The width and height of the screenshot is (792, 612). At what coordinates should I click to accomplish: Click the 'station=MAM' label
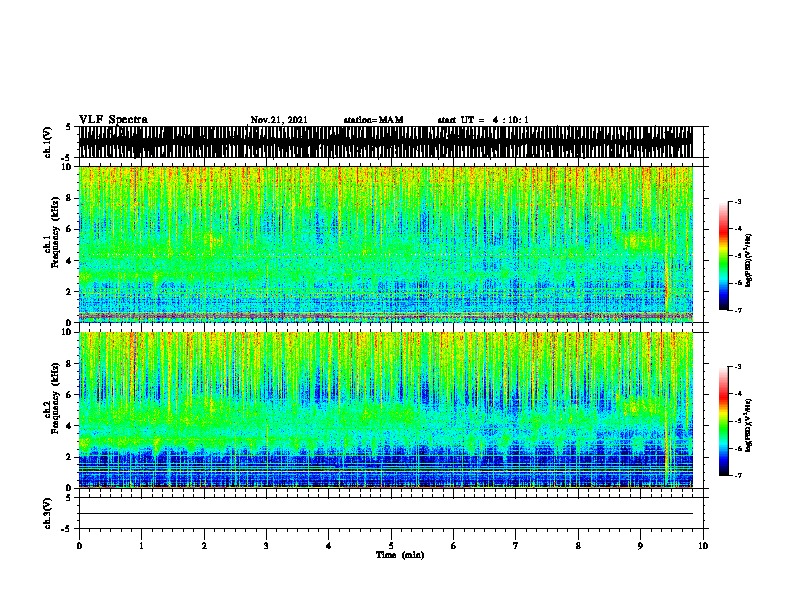[x=373, y=120]
